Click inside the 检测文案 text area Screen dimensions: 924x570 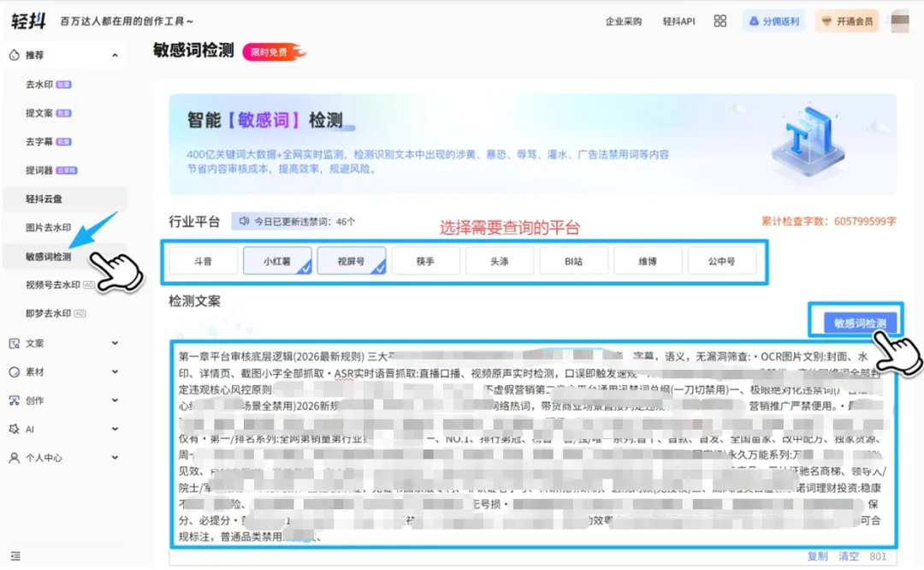(533, 446)
